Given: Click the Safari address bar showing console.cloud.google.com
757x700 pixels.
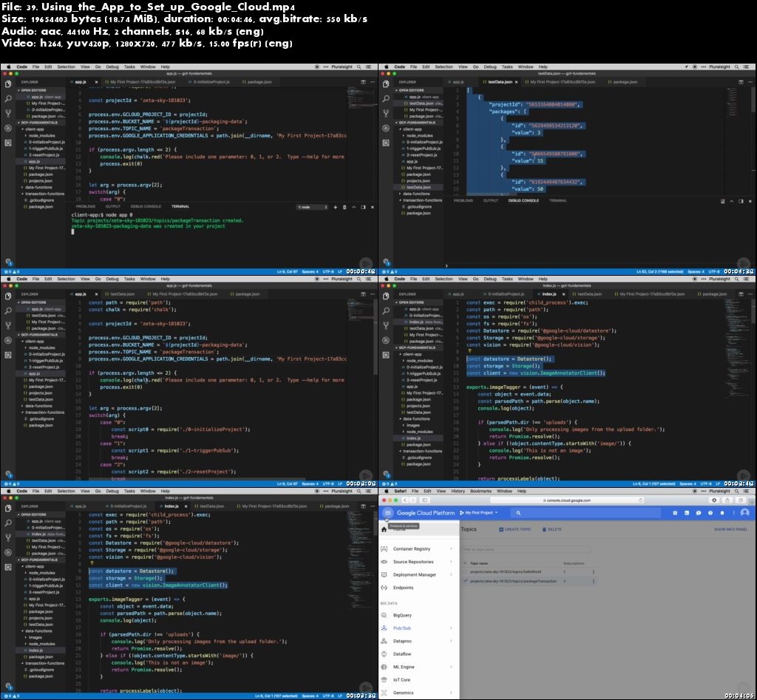Looking at the screenshot, I should pos(567,500).
